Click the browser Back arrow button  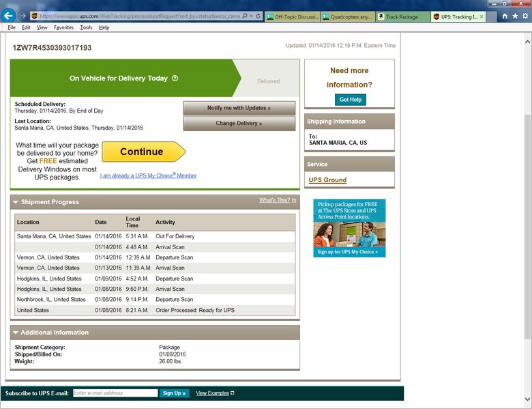8,15
